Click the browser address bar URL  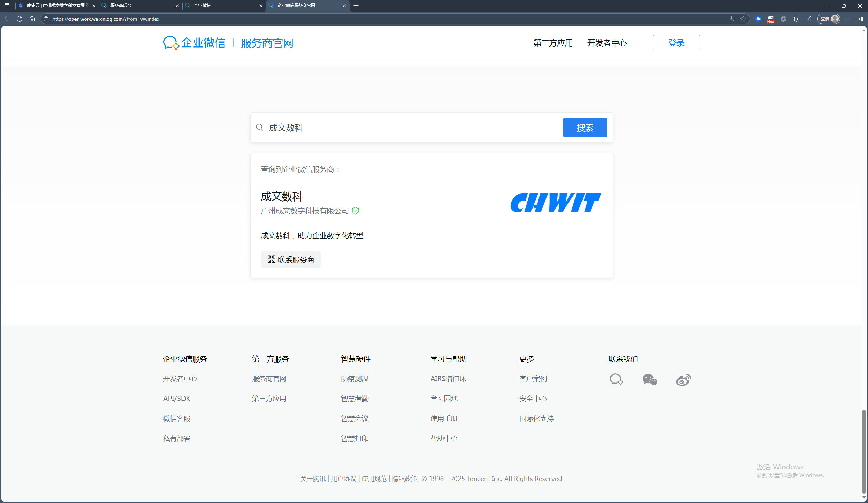106,19
